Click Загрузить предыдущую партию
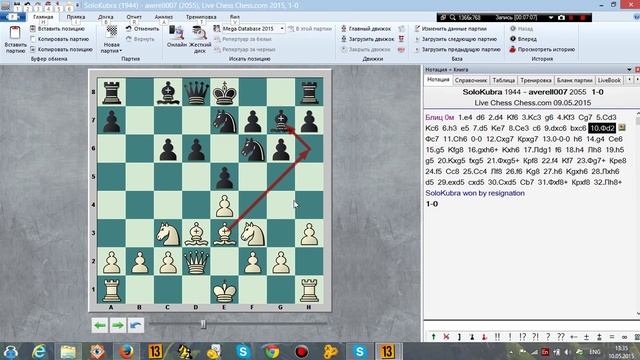This screenshot has width=640, height=360. pos(457,49)
